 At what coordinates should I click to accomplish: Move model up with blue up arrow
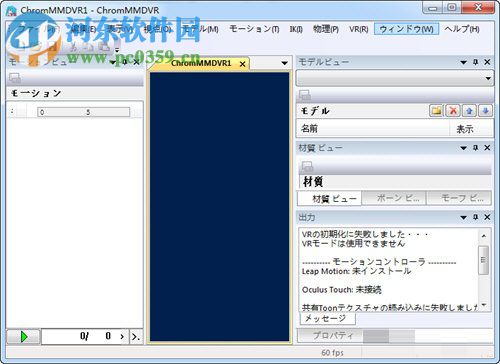[x=469, y=111]
